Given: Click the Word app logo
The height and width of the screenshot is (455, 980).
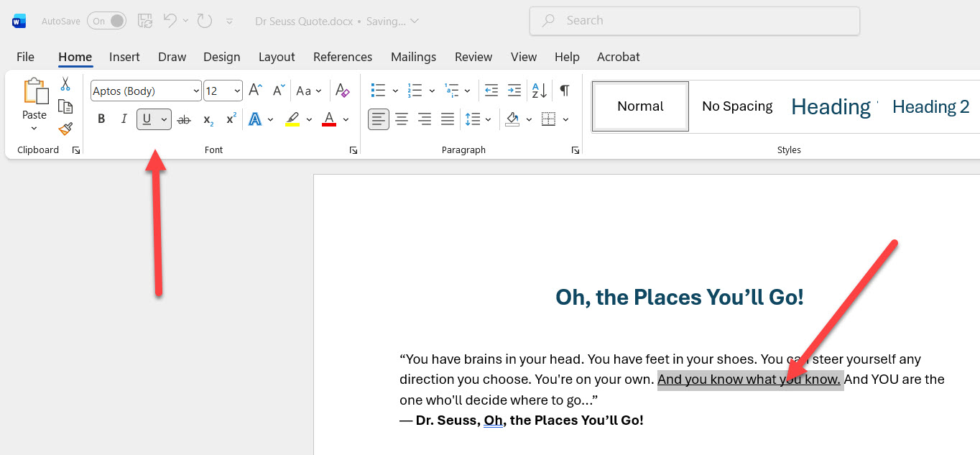Looking at the screenshot, I should (19, 22).
